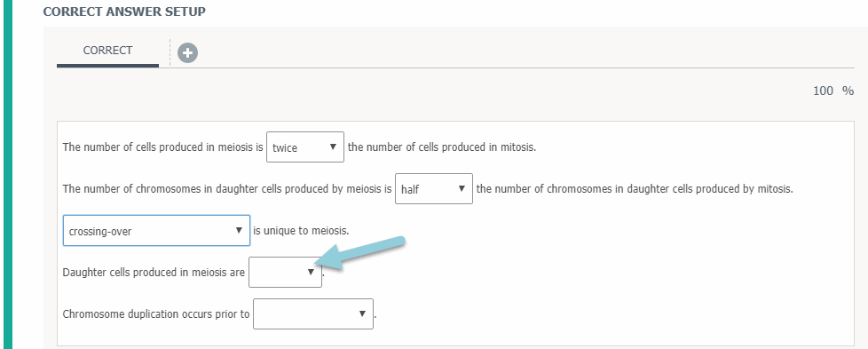Image resolution: width=868 pixels, height=349 pixels.
Task: Click the arrow of the 'twice' dropdown
Action: [333, 147]
